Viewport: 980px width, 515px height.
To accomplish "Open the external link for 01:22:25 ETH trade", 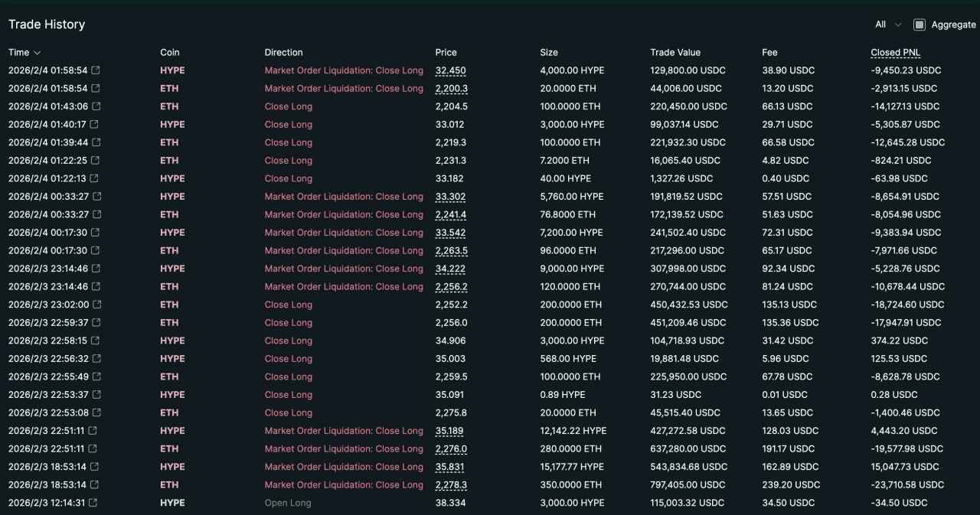I will (x=94, y=160).
